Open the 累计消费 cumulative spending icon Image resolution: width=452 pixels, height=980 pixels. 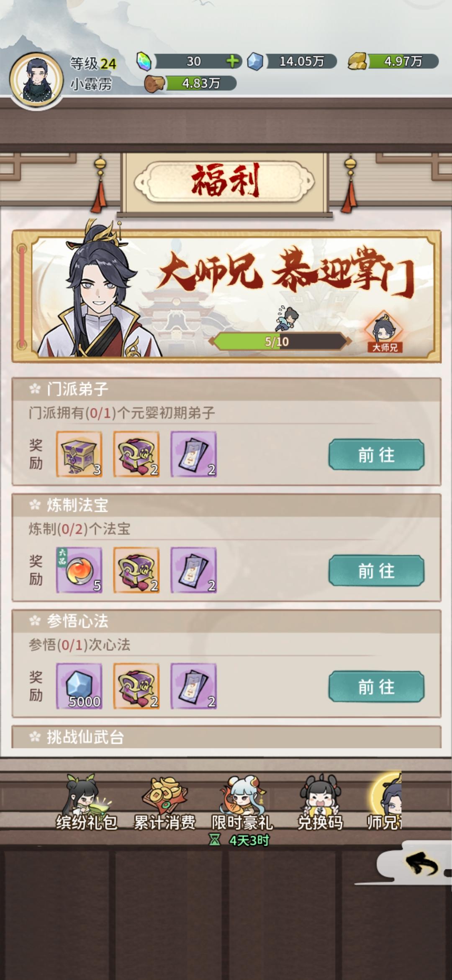point(164,802)
